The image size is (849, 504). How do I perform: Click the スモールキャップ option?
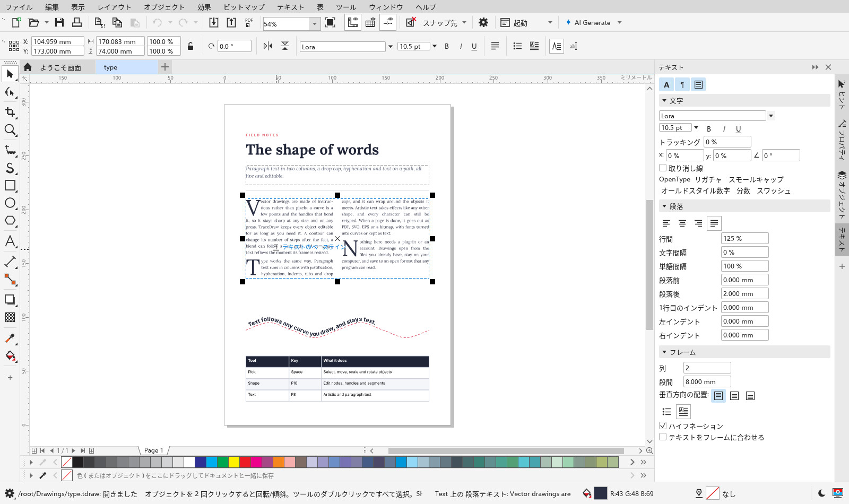tap(756, 179)
